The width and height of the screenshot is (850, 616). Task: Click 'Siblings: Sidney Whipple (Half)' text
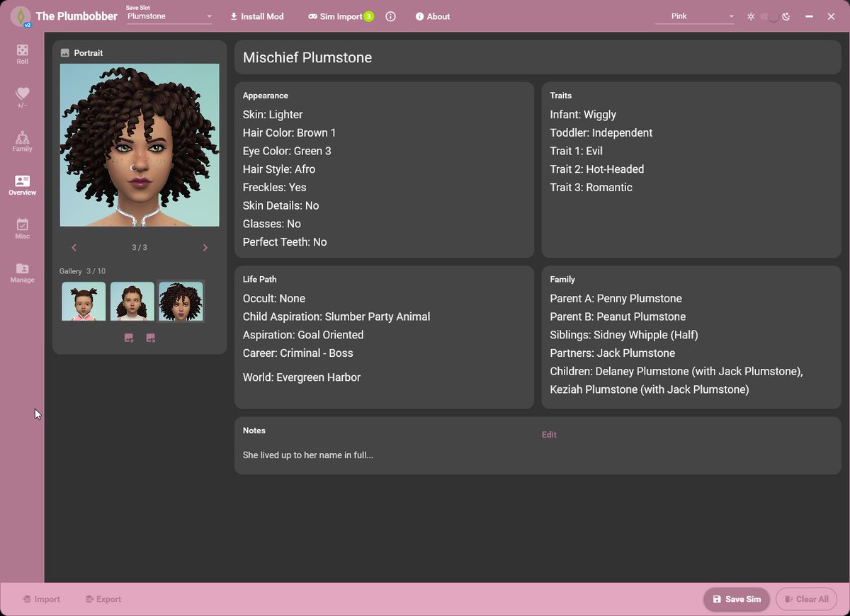pyautogui.click(x=624, y=335)
